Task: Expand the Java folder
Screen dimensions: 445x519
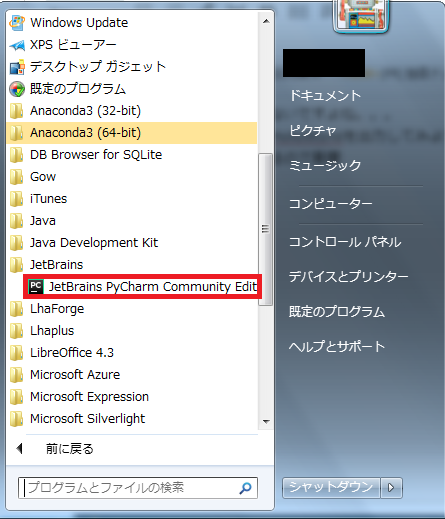Action: click(132, 221)
